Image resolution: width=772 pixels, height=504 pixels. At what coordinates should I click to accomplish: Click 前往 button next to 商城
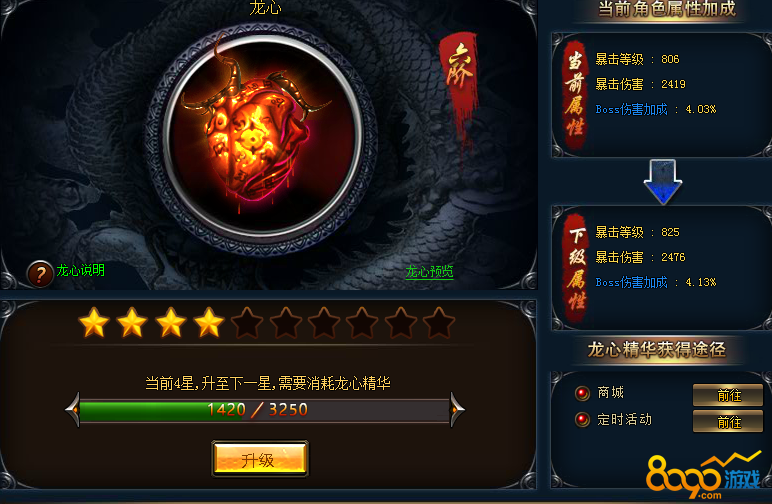click(728, 395)
